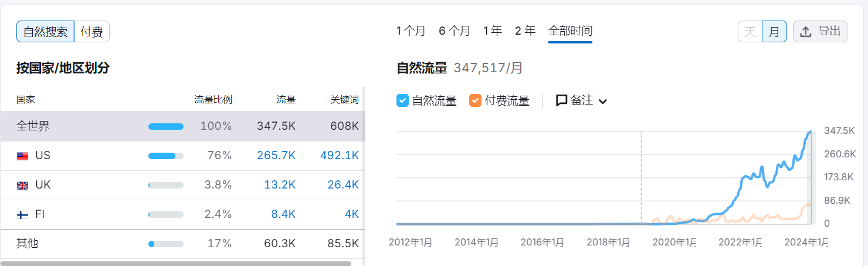Open the UK keywords 26.4K link

coord(343,185)
